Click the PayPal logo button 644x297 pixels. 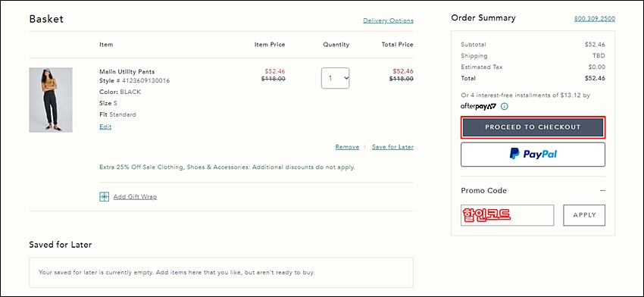click(533, 155)
